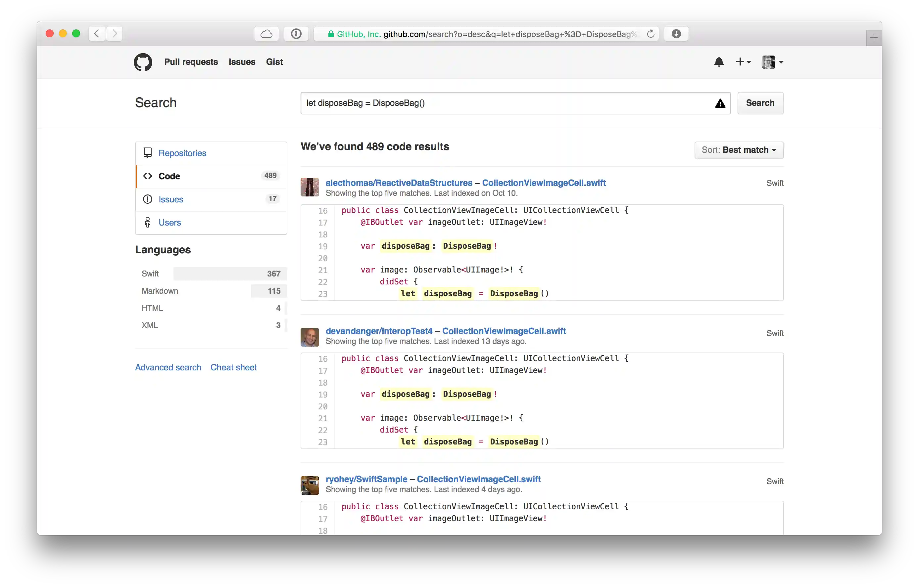Select the Repositories filter book icon
The width and height of the screenshot is (919, 588).
pyautogui.click(x=148, y=152)
